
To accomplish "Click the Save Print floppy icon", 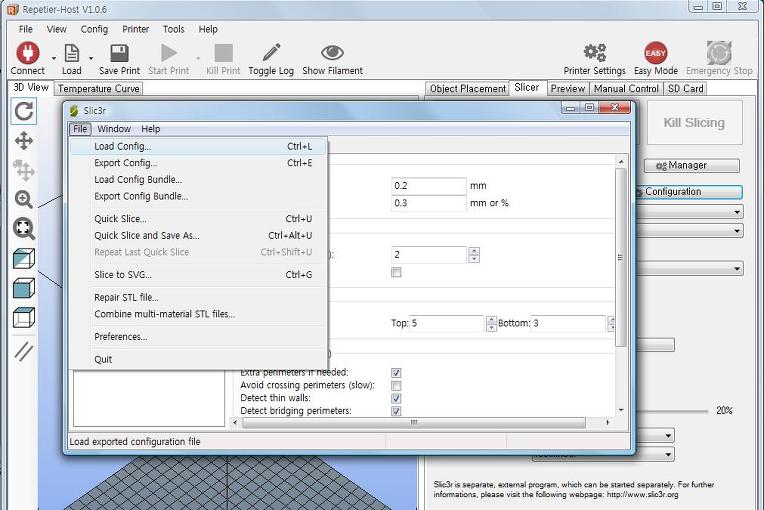I will coord(119,53).
